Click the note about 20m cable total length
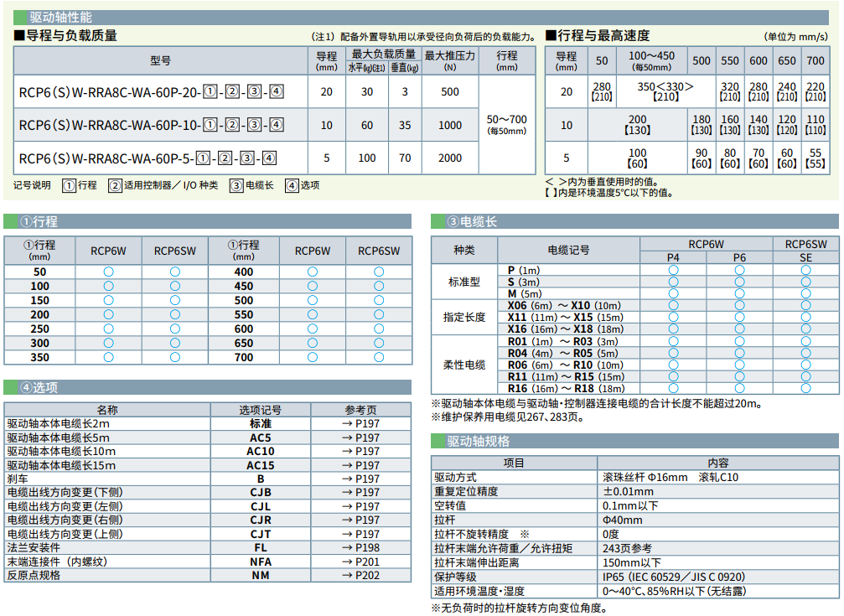This screenshot has width=844, height=616. [598, 403]
